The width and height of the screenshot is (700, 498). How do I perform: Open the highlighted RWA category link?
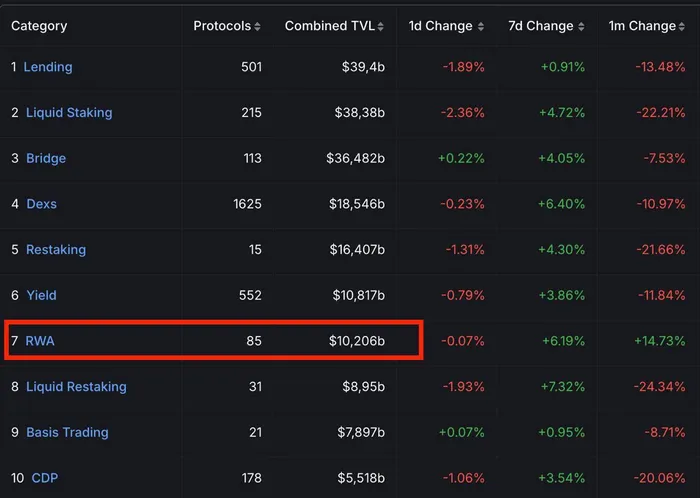(x=40, y=341)
